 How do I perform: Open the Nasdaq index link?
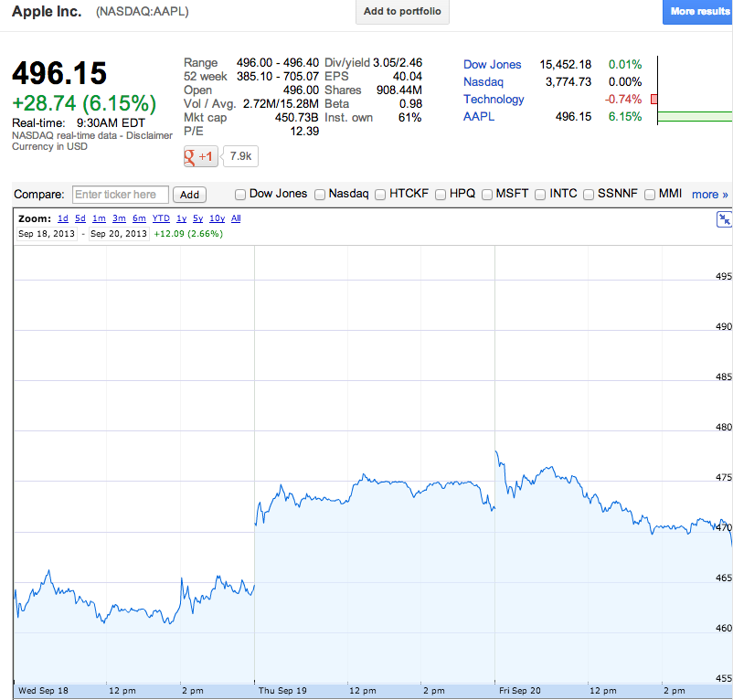(483, 81)
